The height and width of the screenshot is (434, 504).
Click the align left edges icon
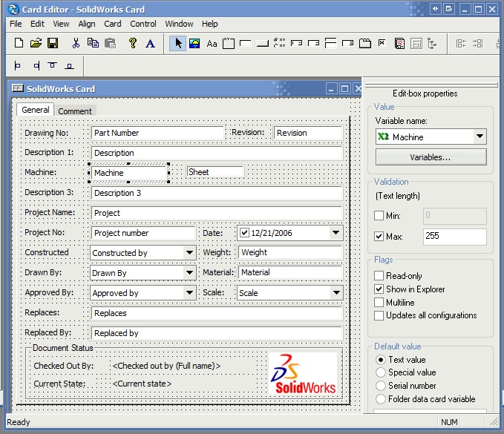(17, 65)
